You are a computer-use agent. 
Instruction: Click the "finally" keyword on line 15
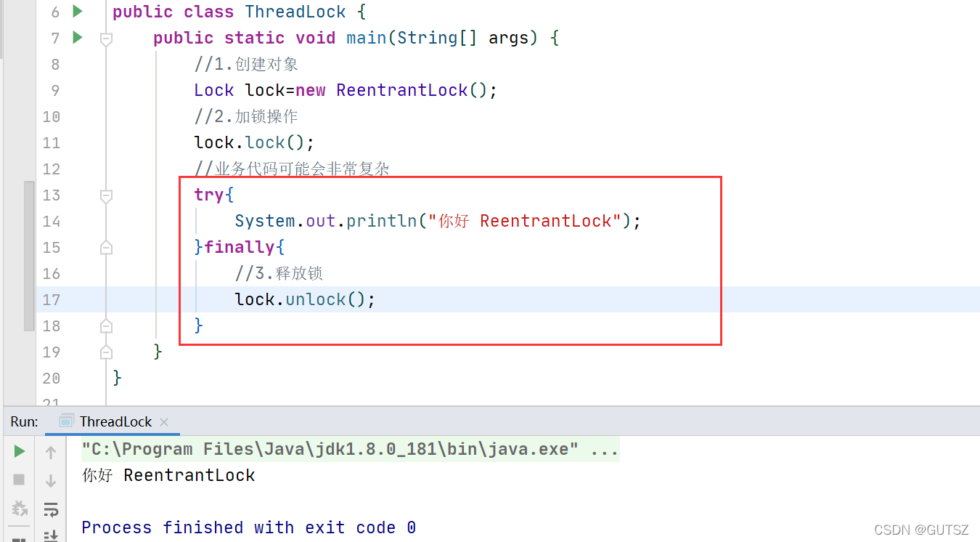click(239, 247)
